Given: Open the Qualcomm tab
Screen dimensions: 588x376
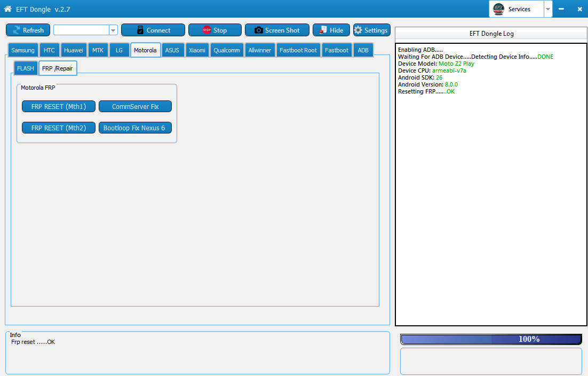Looking at the screenshot, I should [x=227, y=50].
